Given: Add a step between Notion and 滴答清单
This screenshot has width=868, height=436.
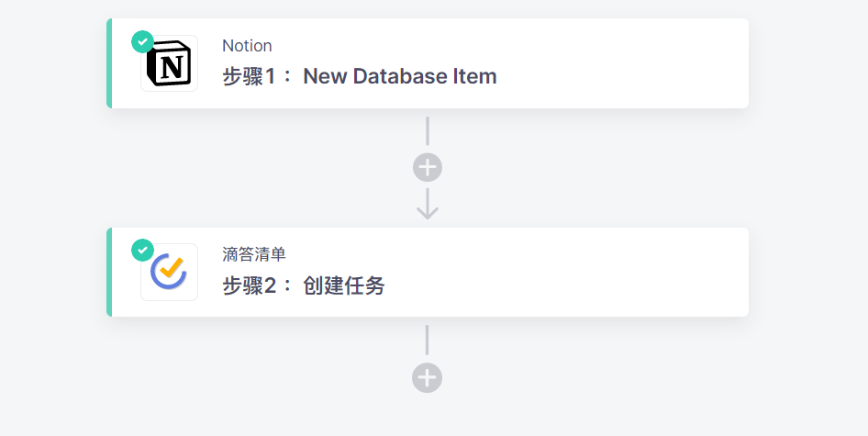Looking at the screenshot, I should (428, 168).
